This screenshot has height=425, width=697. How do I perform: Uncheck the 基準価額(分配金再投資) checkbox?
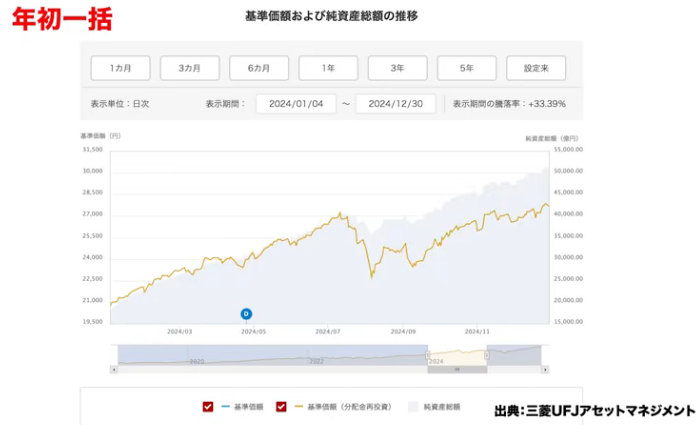click(281, 407)
